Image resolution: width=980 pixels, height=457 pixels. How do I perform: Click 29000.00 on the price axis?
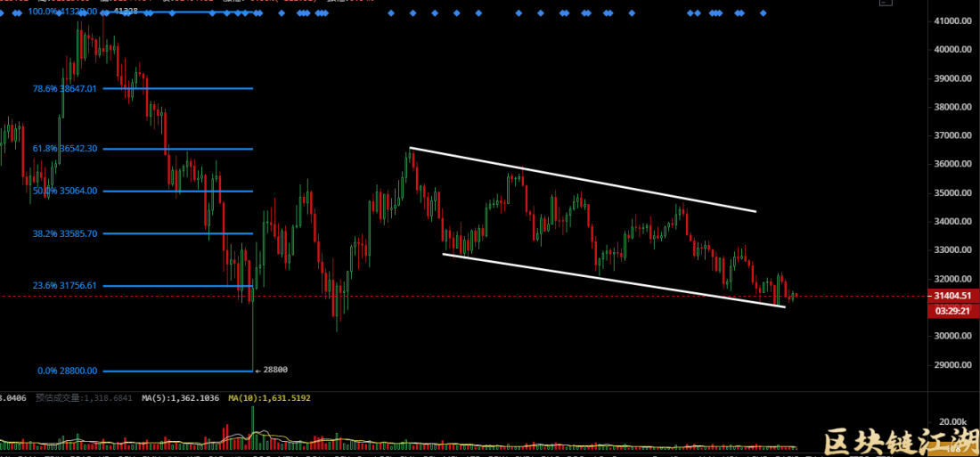952,364
